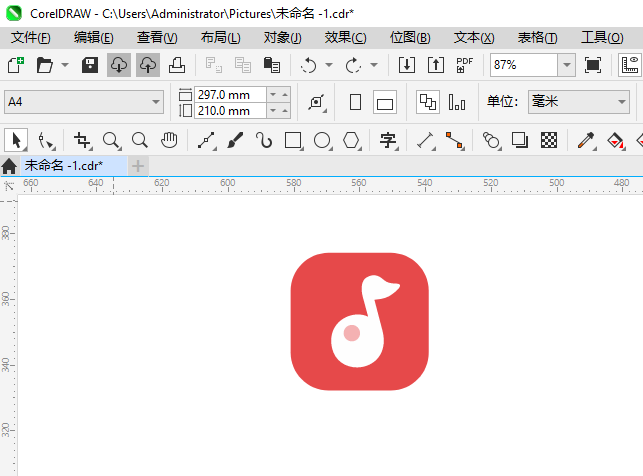Open the 布局(L) menu
The height and width of the screenshot is (476, 643).
point(221,38)
